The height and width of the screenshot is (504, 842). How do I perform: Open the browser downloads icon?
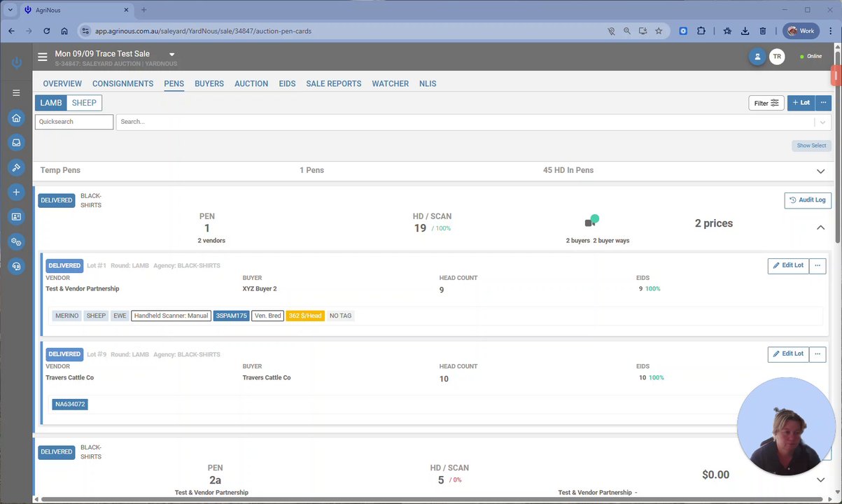[745, 31]
